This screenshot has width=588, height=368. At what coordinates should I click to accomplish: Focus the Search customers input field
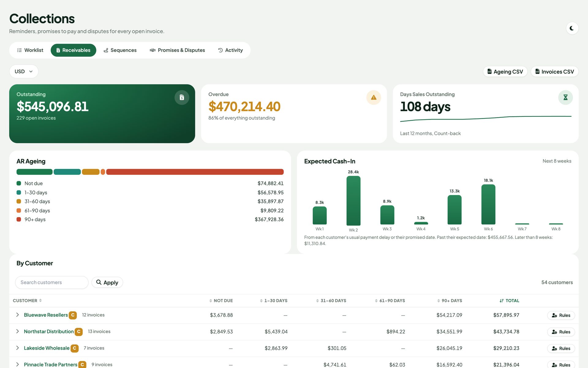pyautogui.click(x=52, y=282)
